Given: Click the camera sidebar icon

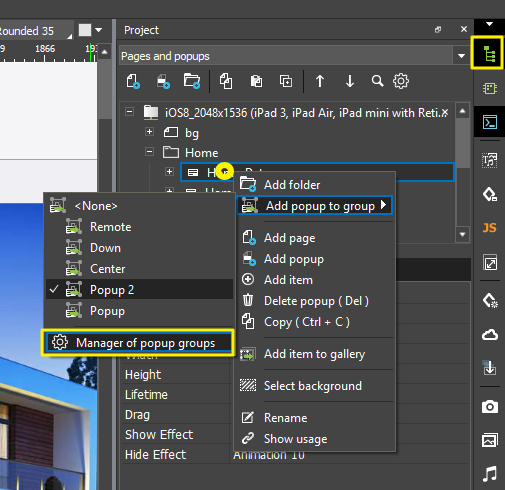Looking at the screenshot, I should coord(490,407).
